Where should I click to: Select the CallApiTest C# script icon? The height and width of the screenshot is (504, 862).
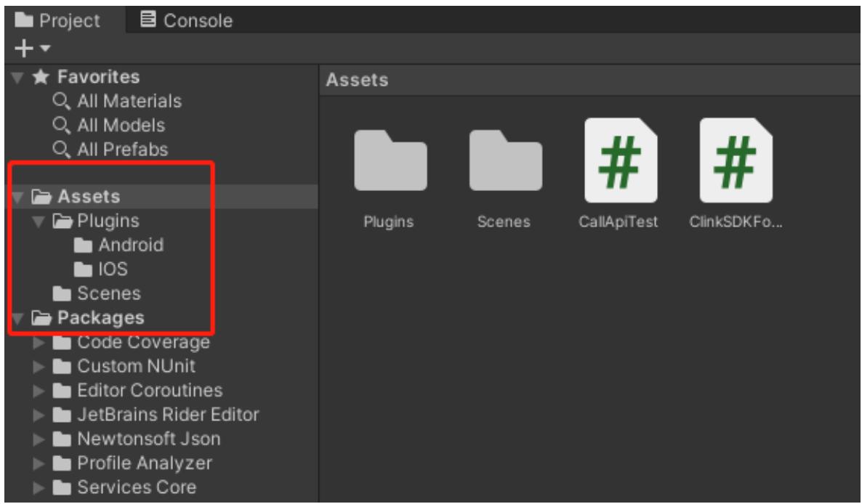point(620,160)
